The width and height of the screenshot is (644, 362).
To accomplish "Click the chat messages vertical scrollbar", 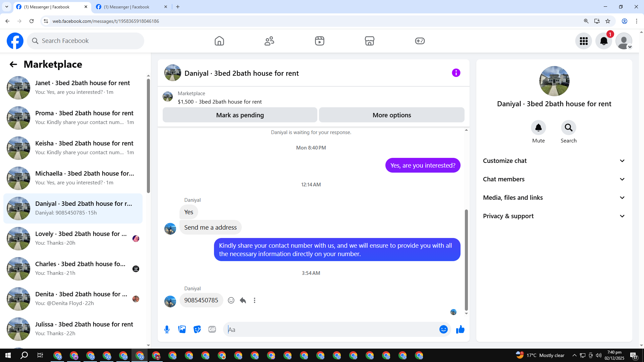I will point(466,260).
